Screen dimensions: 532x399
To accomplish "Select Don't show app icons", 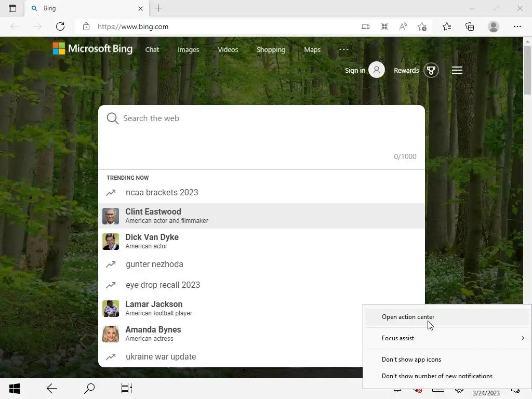I will pos(447,360).
